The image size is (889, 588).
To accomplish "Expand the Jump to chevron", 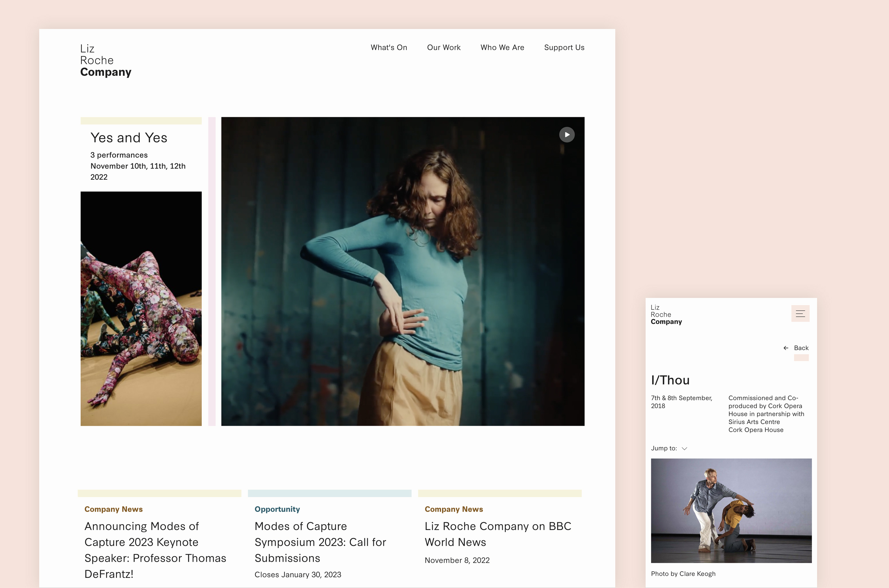I will (x=684, y=449).
